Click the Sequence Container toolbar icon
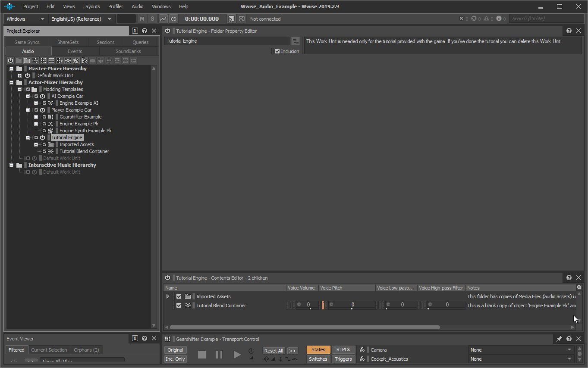 60,61
